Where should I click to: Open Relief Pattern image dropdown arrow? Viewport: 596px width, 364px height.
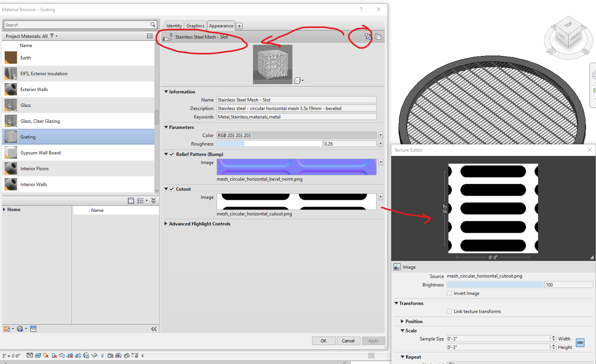pyautogui.click(x=380, y=162)
